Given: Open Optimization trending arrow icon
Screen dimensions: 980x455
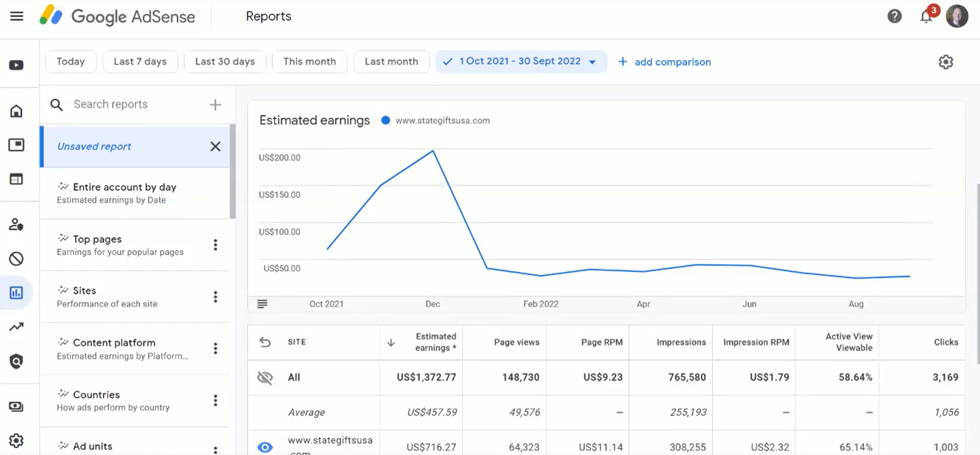Looking at the screenshot, I should click(x=16, y=327).
